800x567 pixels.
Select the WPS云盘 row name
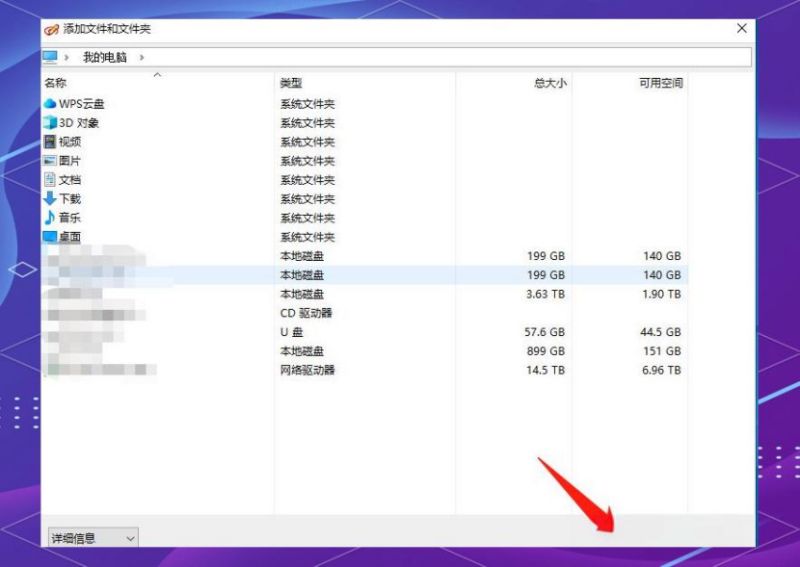82,104
